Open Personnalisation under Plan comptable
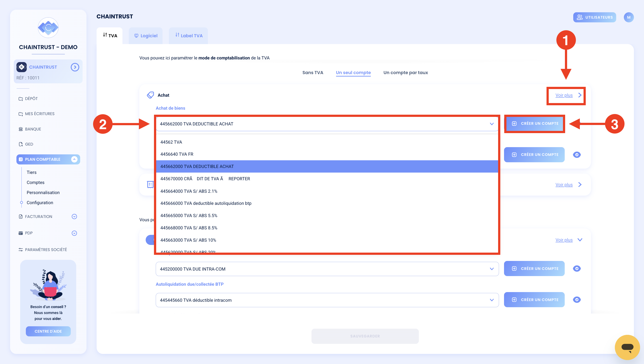Viewport: 644px width, 364px height. 43,193
